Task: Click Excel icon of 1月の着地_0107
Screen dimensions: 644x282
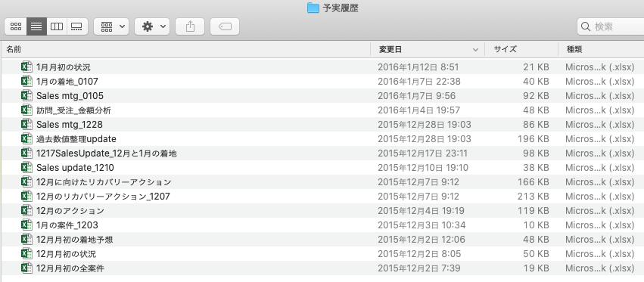Action: point(26,82)
